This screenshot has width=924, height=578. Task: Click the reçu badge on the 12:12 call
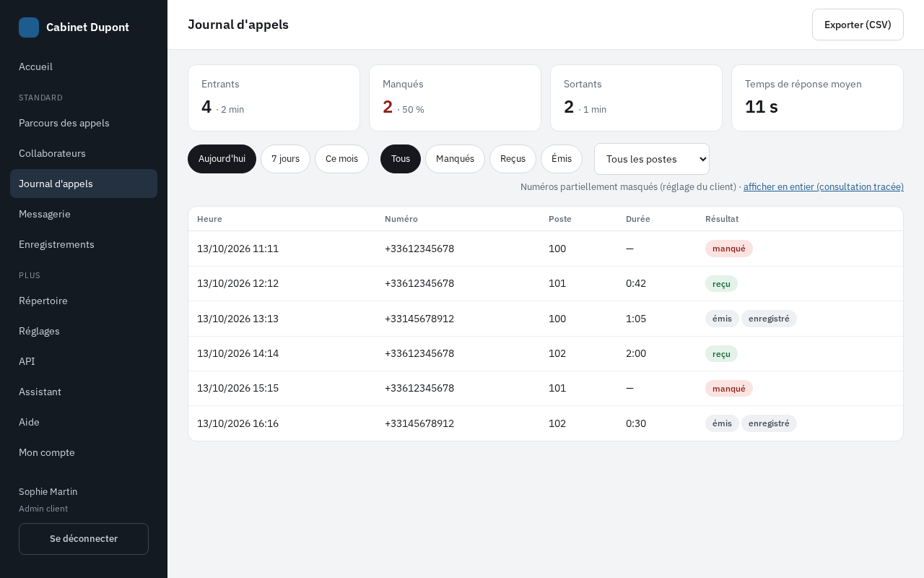click(x=721, y=284)
